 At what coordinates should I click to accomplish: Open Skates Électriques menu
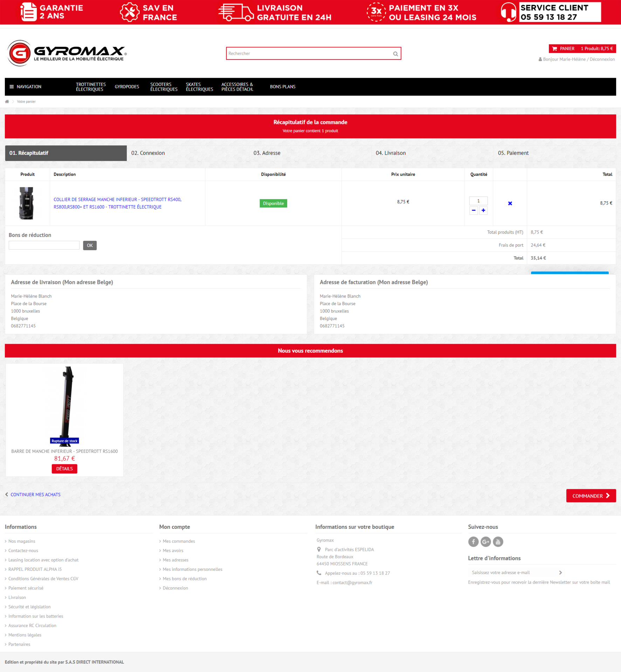(199, 87)
